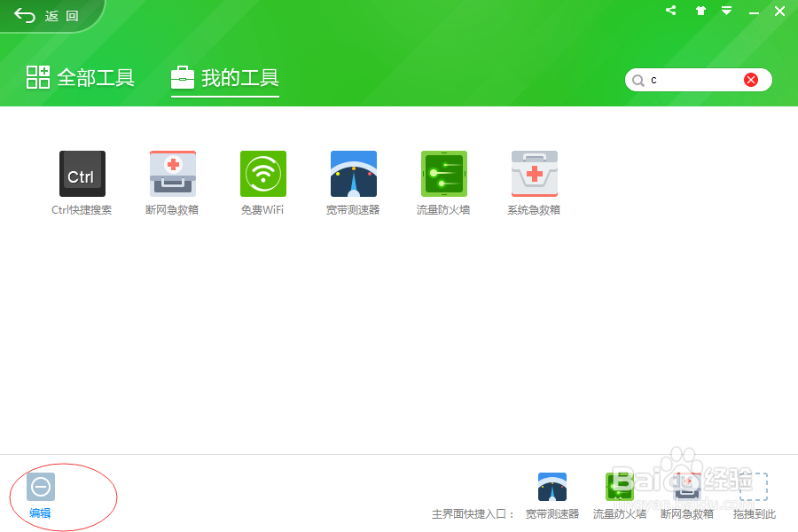The image size is (798, 532).
Task: Click the upgrade arrow icon top right
Action: [x=700, y=11]
